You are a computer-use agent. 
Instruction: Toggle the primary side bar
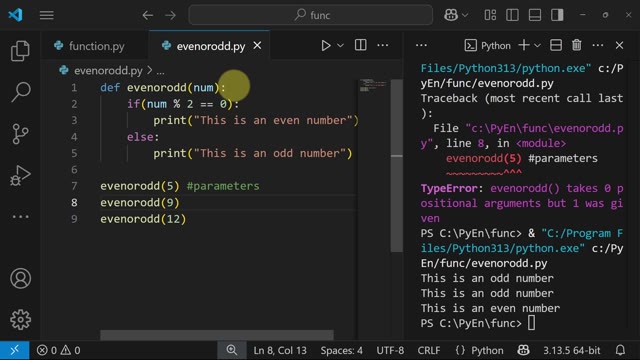tap(512, 15)
